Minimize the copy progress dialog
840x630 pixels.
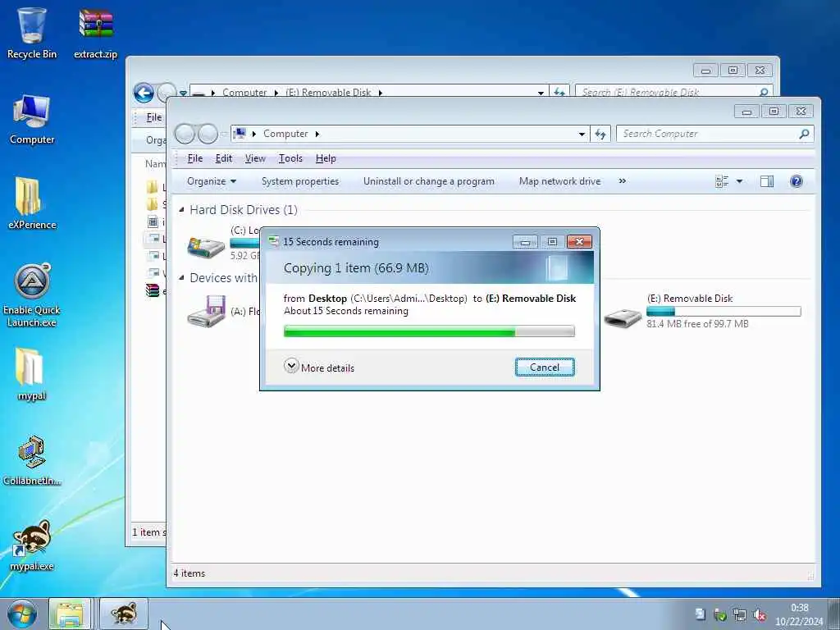525,242
